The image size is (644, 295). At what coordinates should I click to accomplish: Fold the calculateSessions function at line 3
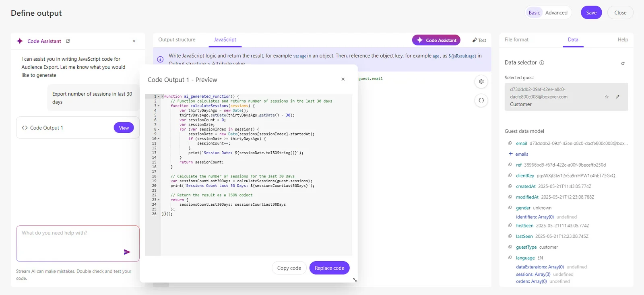tap(159, 106)
